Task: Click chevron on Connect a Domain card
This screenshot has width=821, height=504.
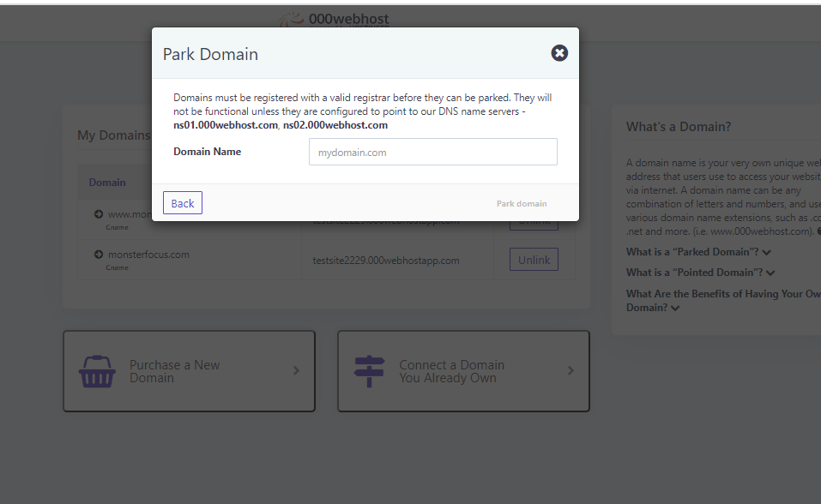Action: pyautogui.click(x=570, y=370)
